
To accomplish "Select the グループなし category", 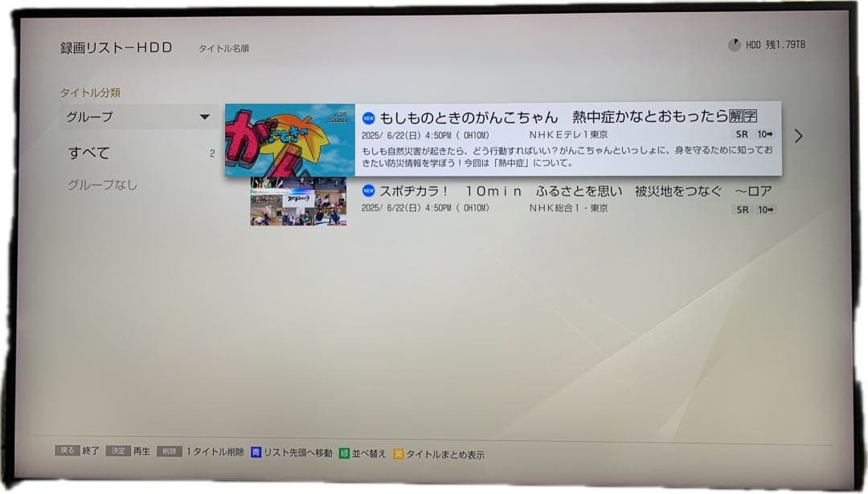I will tap(103, 185).
